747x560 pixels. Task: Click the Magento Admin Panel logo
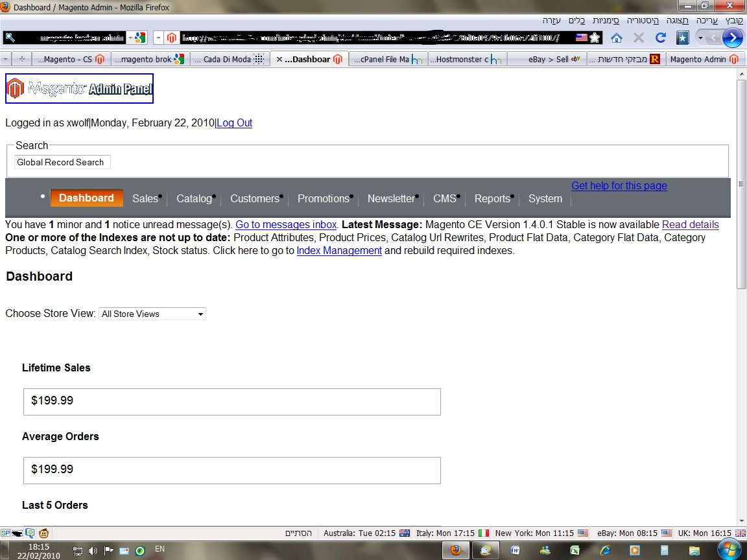tap(79, 89)
